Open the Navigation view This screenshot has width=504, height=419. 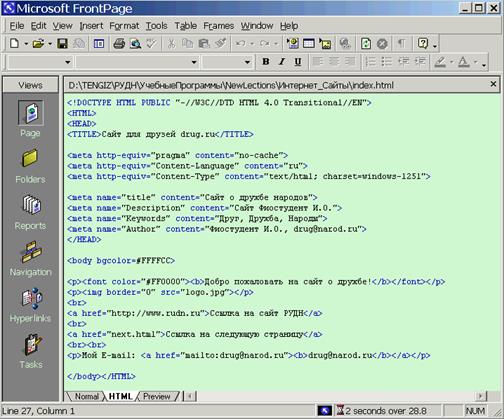click(30, 259)
